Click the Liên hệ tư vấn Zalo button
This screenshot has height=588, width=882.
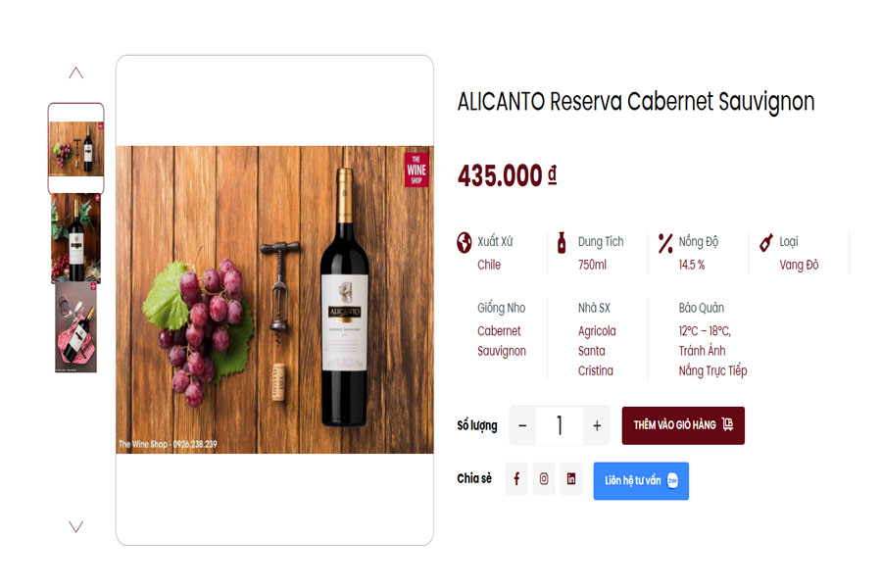click(x=641, y=481)
